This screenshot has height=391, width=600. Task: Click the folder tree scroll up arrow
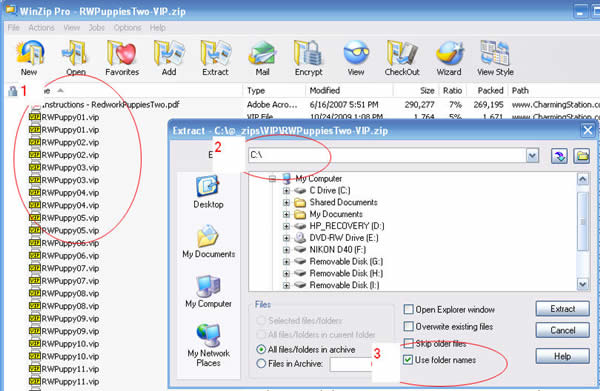point(582,179)
